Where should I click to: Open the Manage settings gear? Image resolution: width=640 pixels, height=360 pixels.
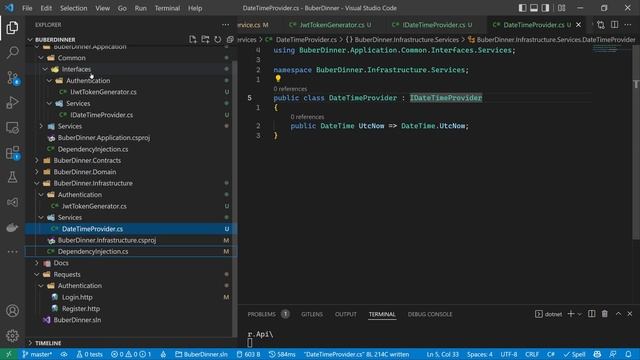click(x=12, y=336)
